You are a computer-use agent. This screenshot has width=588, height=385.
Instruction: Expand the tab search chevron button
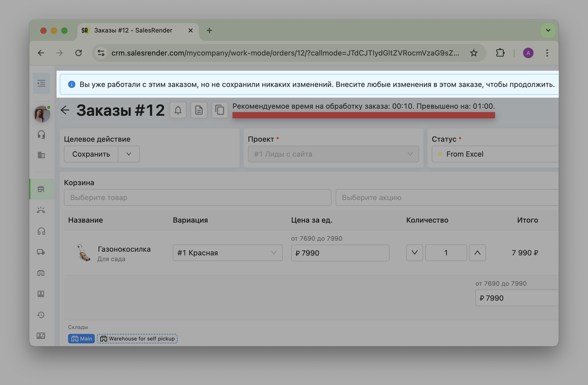[x=548, y=30]
